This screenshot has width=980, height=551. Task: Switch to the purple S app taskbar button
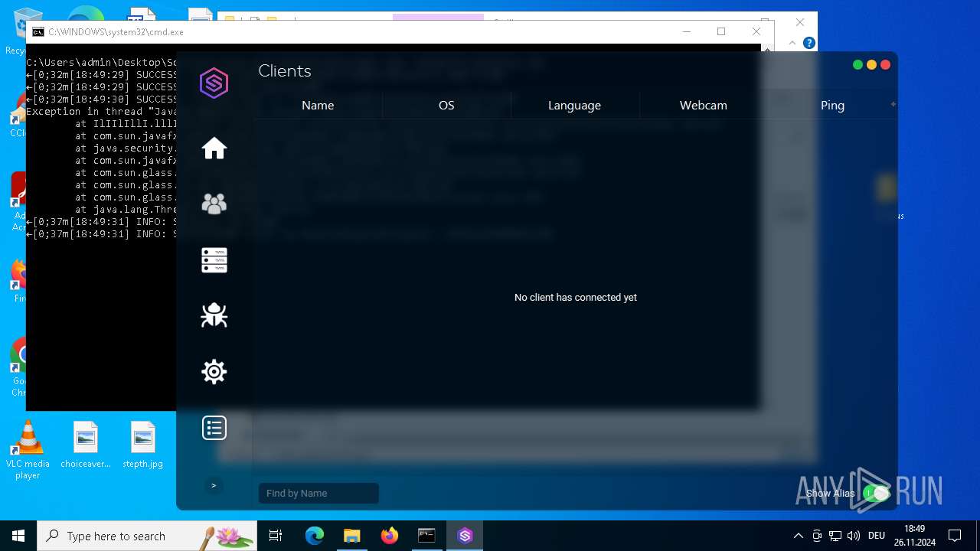tap(465, 536)
